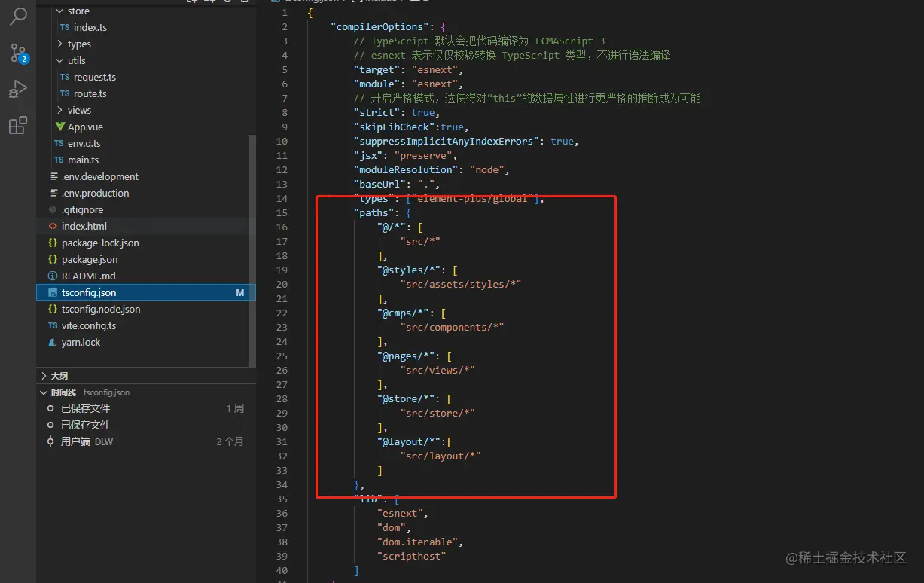Place cursor on "src/assets/styles/*" value
This screenshot has width=924, height=583.
point(461,284)
